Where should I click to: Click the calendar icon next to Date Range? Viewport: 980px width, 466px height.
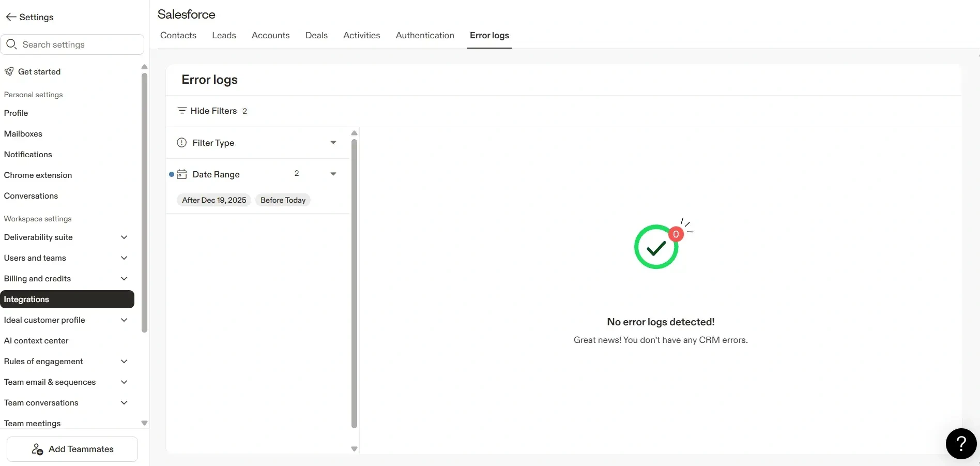tap(182, 174)
